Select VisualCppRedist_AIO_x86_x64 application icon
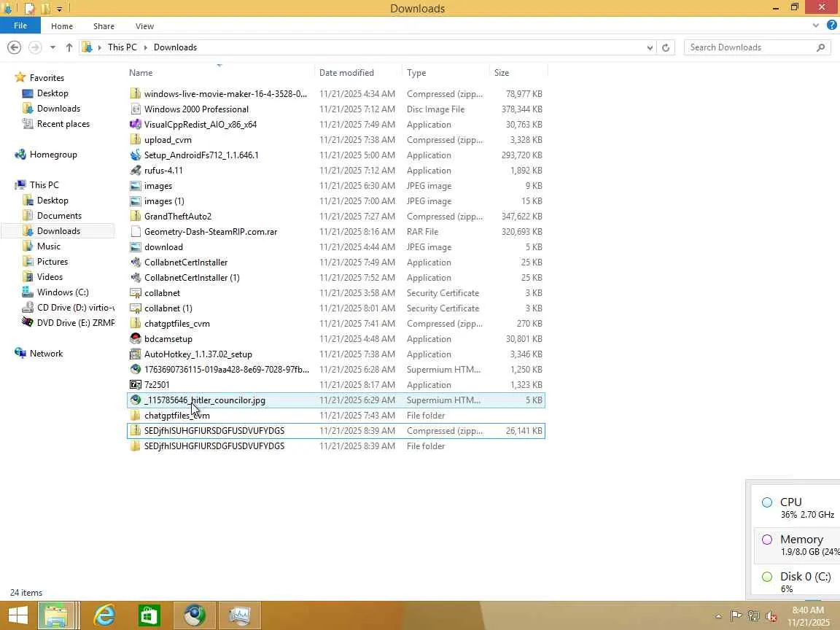This screenshot has width=840, height=630. point(136,124)
